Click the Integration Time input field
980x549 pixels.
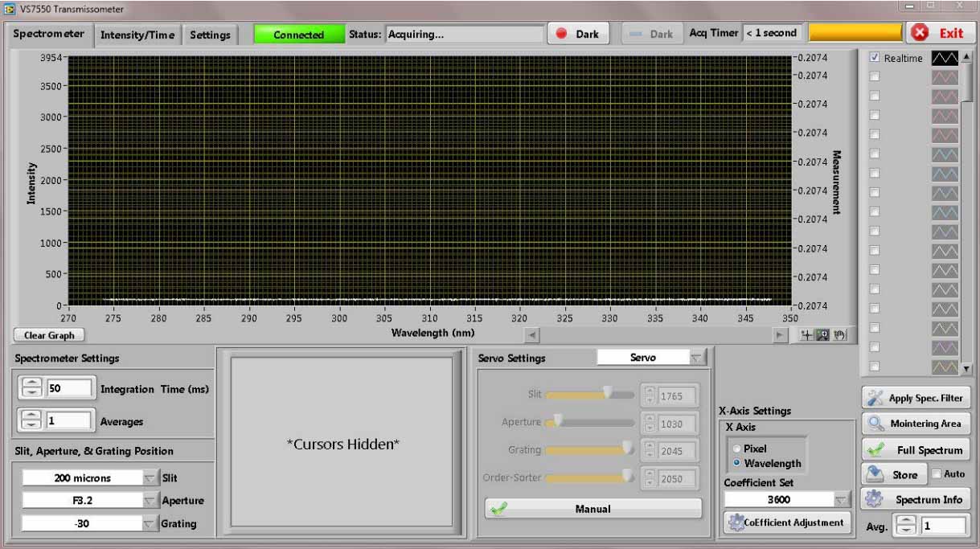tap(71, 387)
